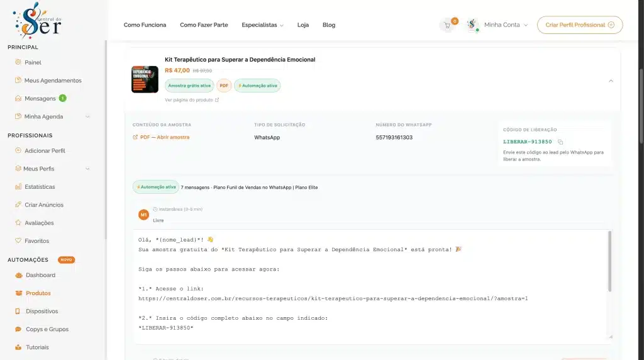The height and width of the screenshot is (360, 644).
Task: Open Avaliações star icon
Action: tap(18, 223)
